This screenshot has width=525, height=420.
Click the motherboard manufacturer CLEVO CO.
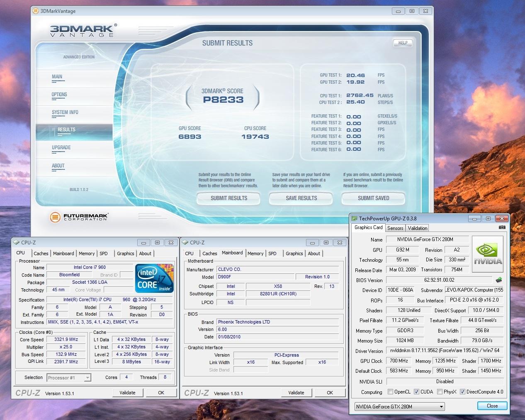click(x=277, y=269)
